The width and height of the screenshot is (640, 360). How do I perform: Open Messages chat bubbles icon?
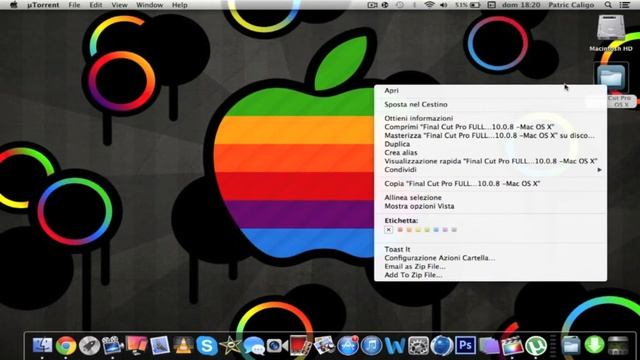tap(254, 347)
